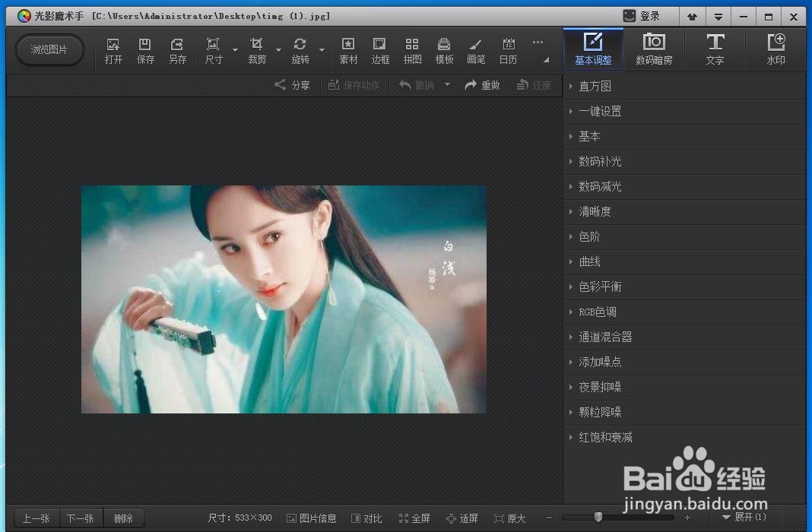Open the 模板 templates tool
The width and height of the screenshot is (812, 532).
[x=444, y=51]
